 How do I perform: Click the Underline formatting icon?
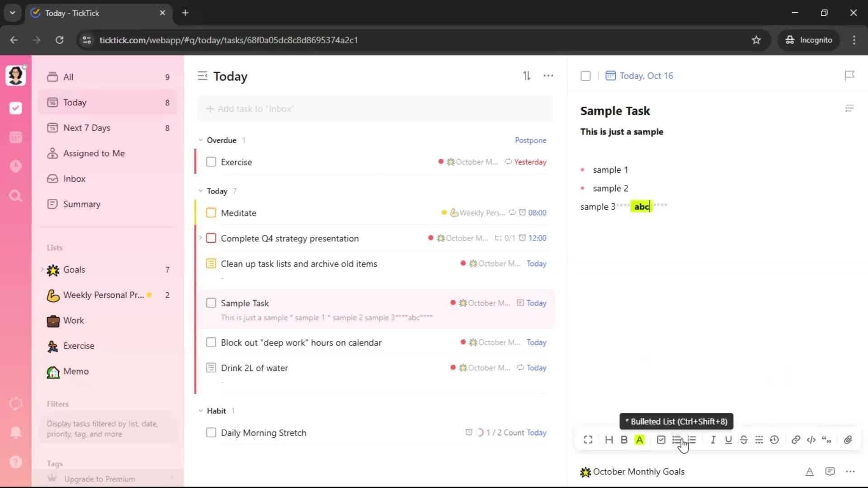click(x=728, y=440)
